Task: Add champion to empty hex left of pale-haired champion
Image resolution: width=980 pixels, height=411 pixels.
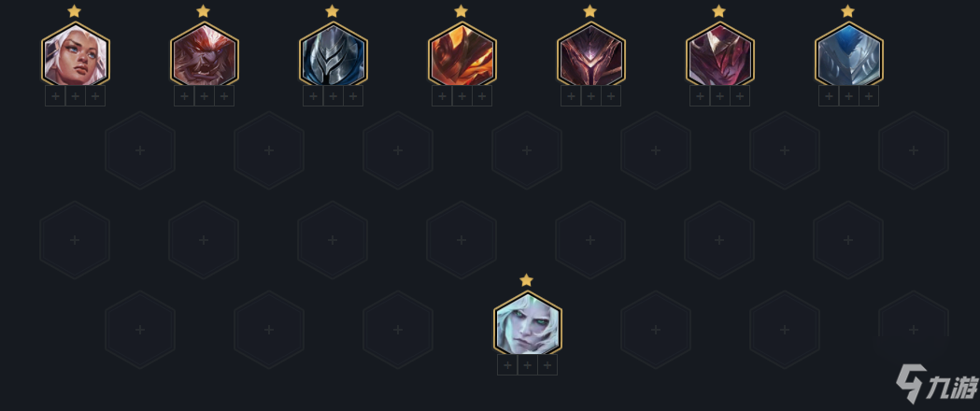Action: pyautogui.click(x=398, y=330)
